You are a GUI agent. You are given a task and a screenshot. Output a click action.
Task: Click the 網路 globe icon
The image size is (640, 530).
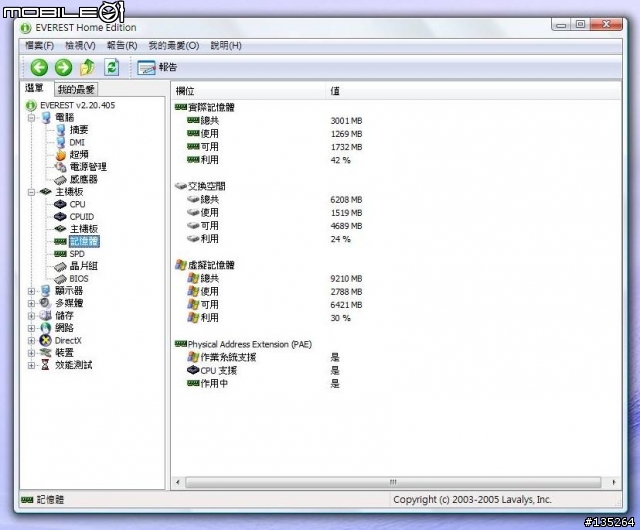coord(45,328)
